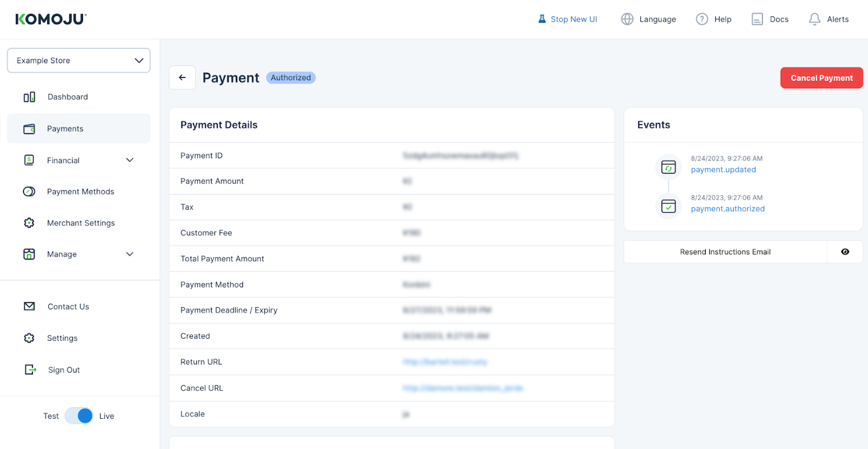Stop New UI toggle in header

pyautogui.click(x=567, y=19)
